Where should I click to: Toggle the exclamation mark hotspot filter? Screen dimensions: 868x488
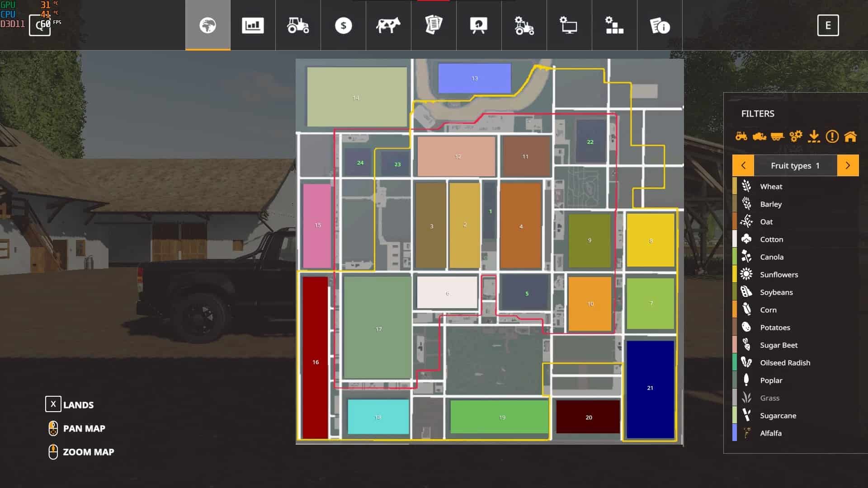(832, 136)
